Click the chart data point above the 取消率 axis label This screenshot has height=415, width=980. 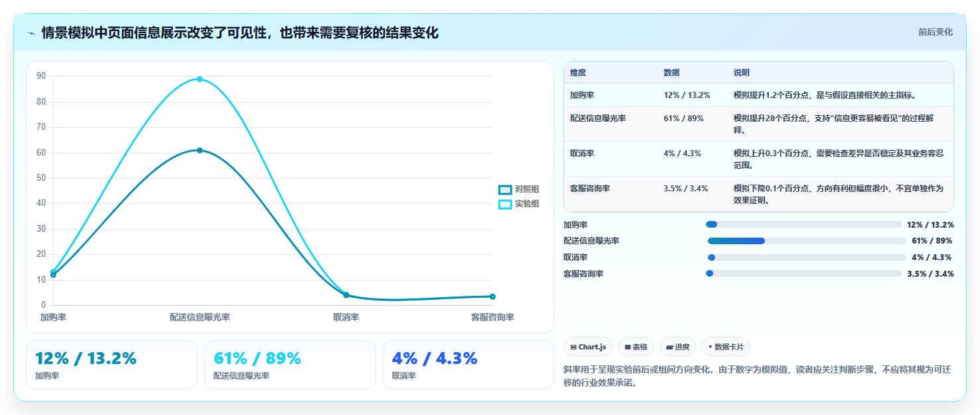point(346,295)
